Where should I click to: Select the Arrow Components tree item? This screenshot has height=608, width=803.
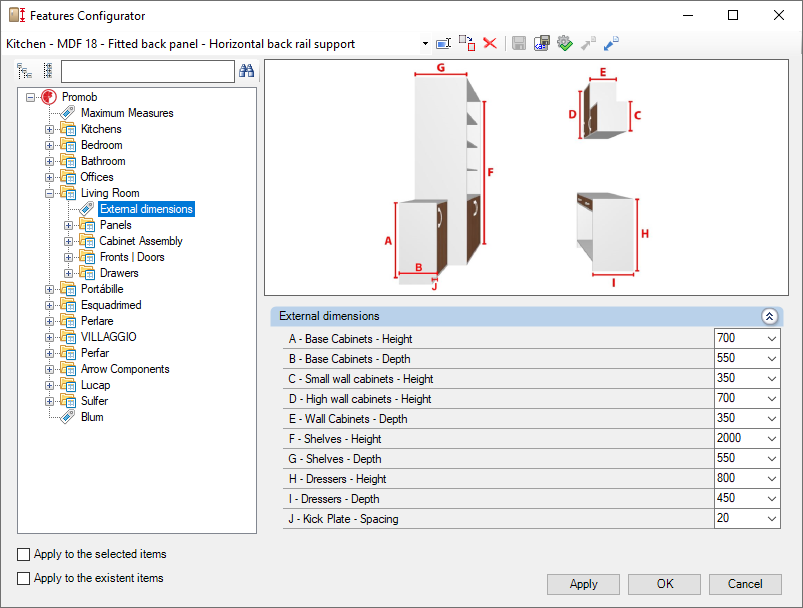click(125, 369)
